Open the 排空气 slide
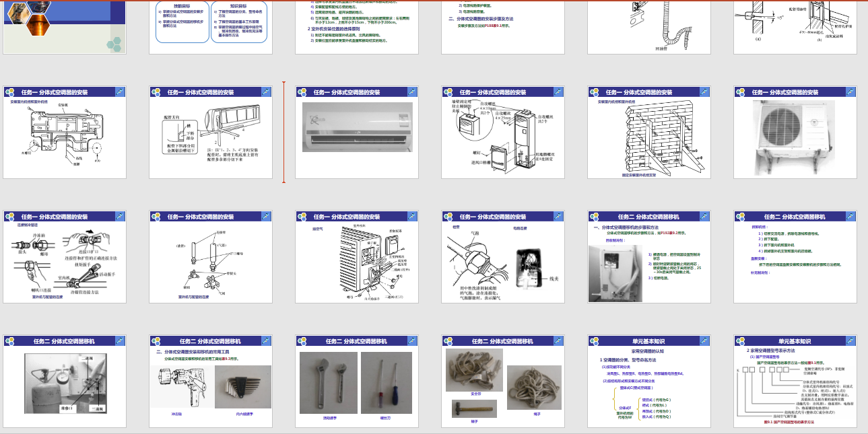This screenshot has width=868, height=434. pos(357,257)
